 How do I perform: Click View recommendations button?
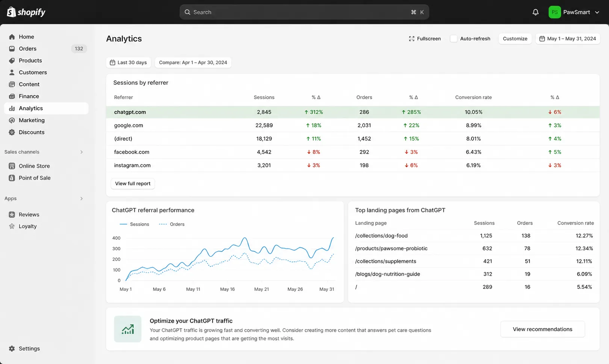click(x=543, y=329)
